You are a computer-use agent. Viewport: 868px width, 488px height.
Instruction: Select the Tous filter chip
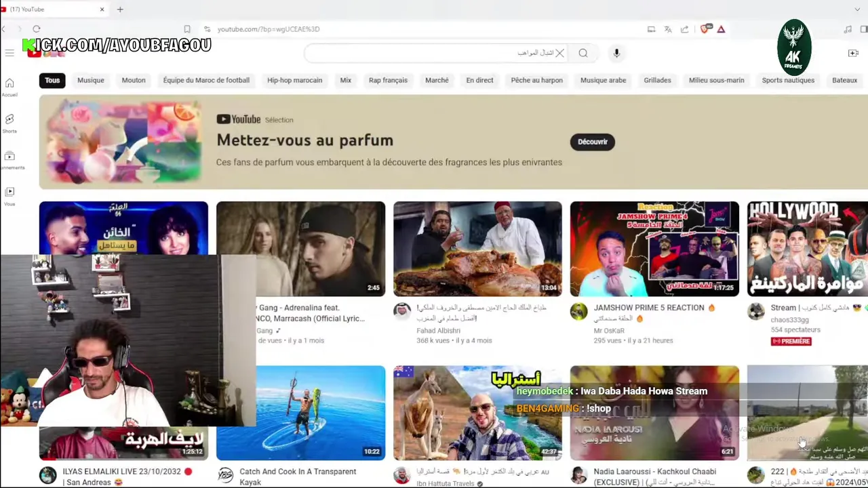[52, 80]
